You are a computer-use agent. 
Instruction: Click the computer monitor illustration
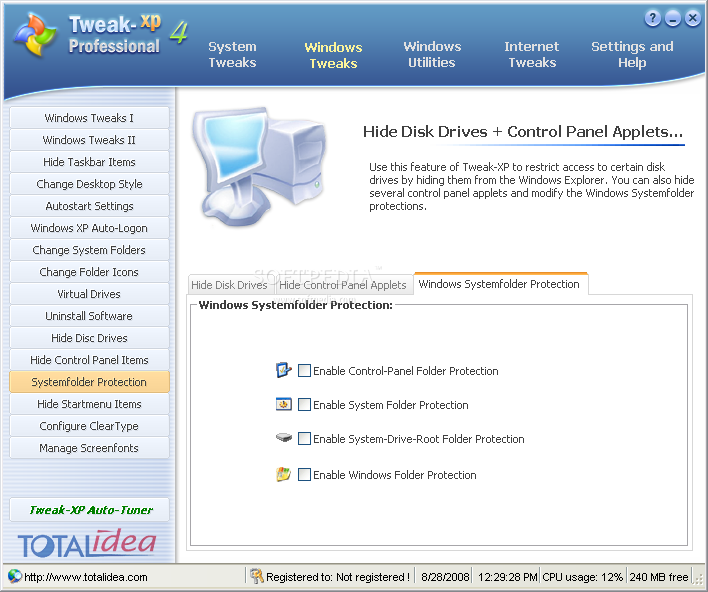[258, 166]
